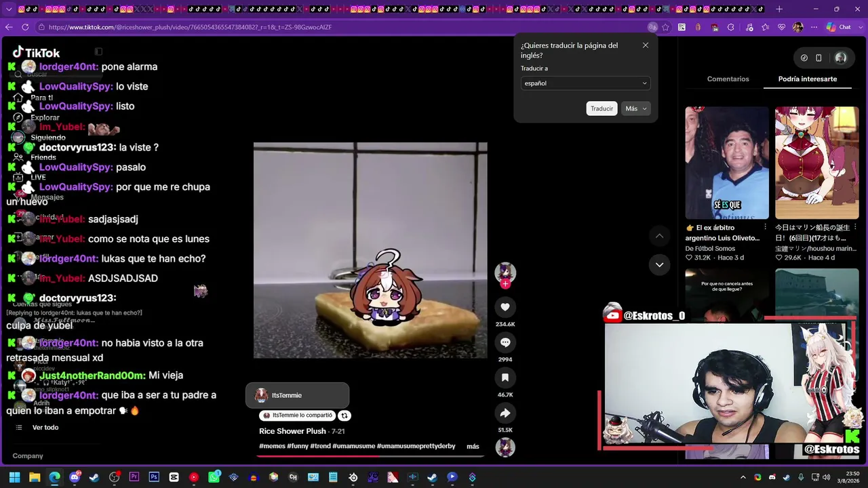
Task: Open the Windows Start menu
Action: 14,477
